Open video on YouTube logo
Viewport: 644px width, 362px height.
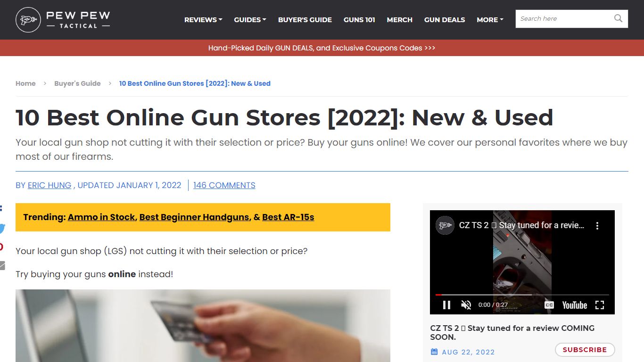pyautogui.click(x=574, y=305)
